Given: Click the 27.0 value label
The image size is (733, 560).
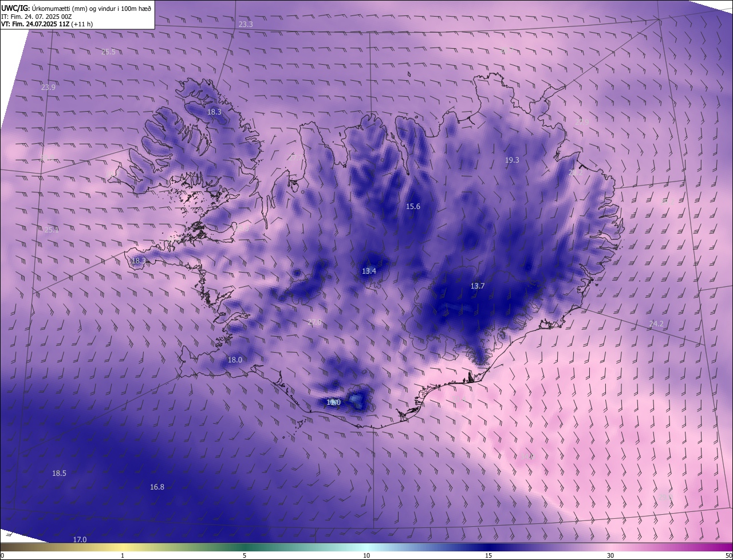Looking at the screenshot, I should (x=314, y=323).
